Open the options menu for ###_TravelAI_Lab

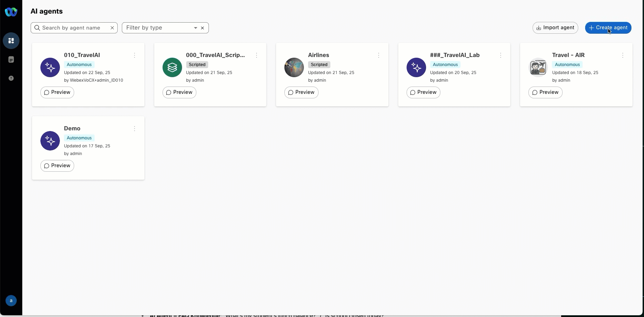[501, 55]
